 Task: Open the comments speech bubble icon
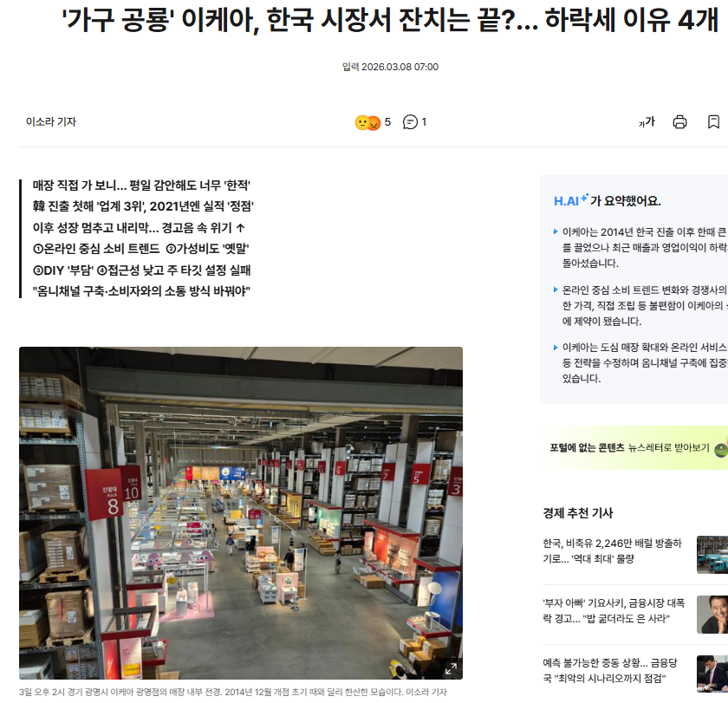[410, 122]
